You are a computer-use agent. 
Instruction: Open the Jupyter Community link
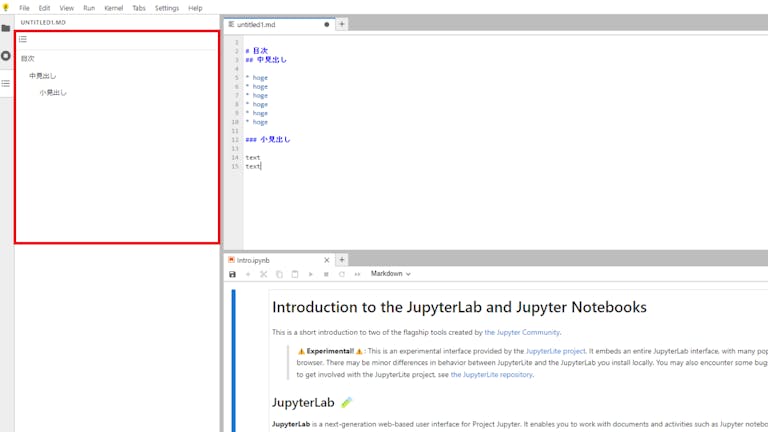(522, 332)
